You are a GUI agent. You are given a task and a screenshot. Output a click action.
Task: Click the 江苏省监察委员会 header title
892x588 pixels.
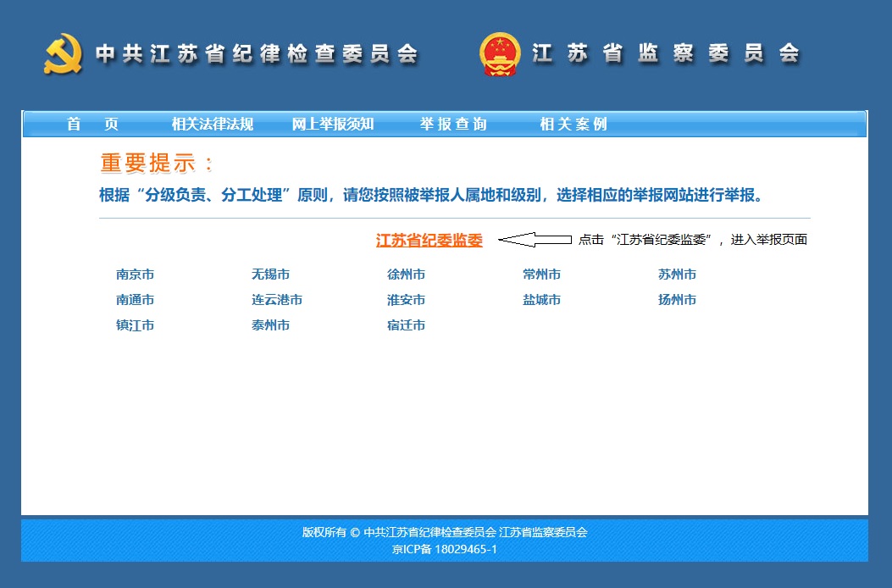(666, 53)
